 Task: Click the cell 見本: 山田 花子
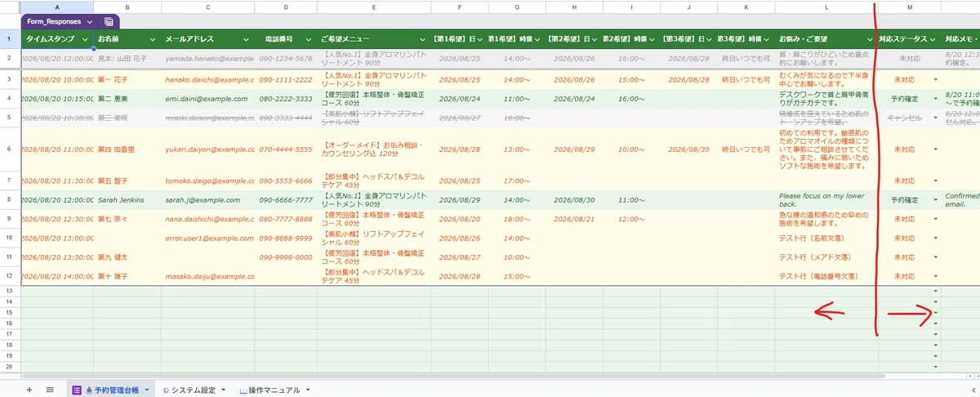[128, 59]
